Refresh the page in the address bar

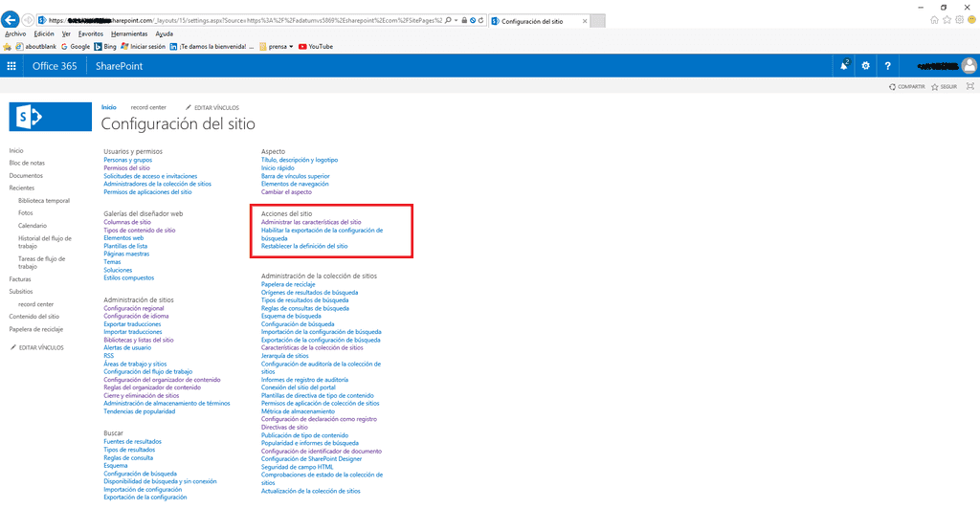click(480, 21)
